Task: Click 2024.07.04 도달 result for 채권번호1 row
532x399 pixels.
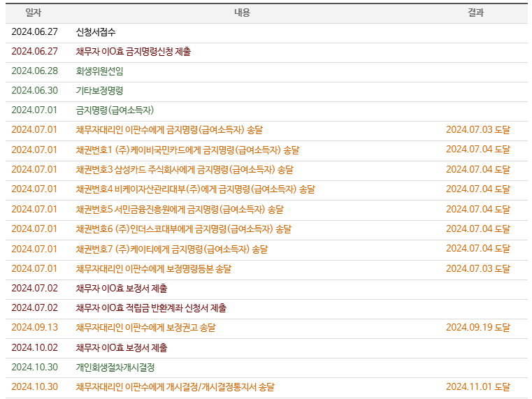Action: pos(478,150)
